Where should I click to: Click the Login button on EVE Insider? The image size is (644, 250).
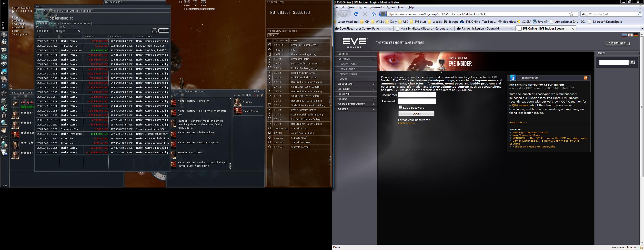[416, 113]
